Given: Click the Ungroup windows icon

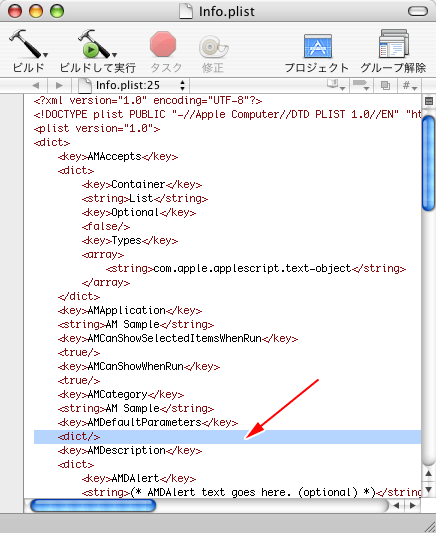Looking at the screenshot, I should tap(394, 44).
